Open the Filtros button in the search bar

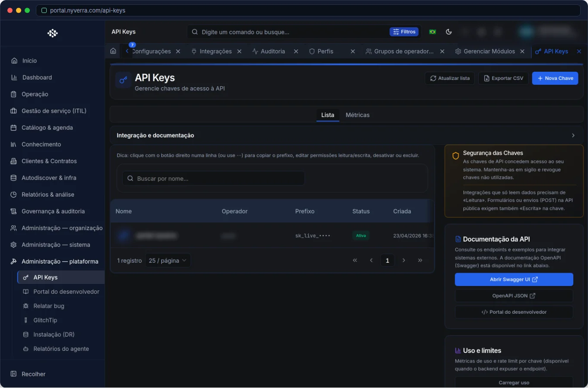point(405,32)
